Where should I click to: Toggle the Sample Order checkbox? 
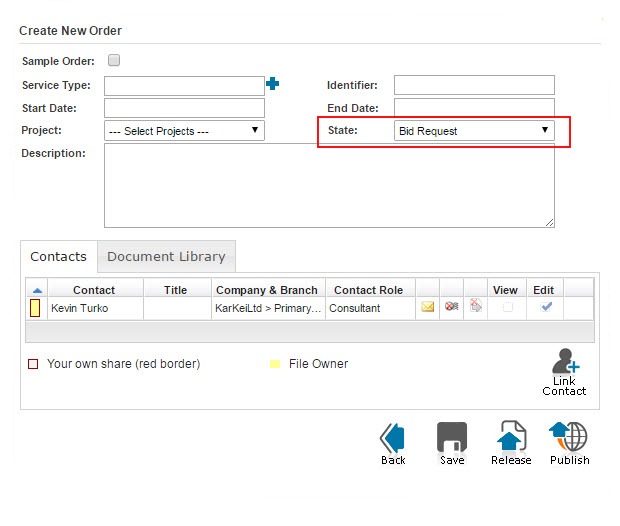coord(114,61)
